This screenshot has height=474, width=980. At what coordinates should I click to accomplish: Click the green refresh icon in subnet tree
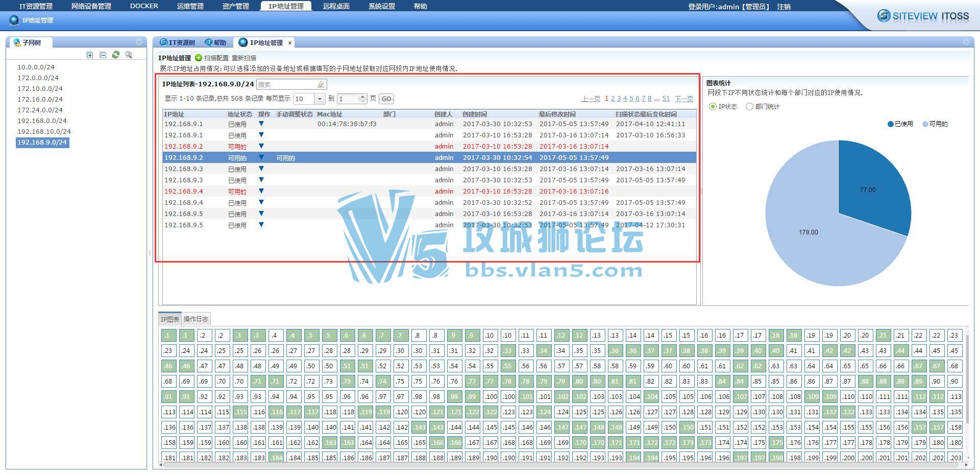click(116, 55)
